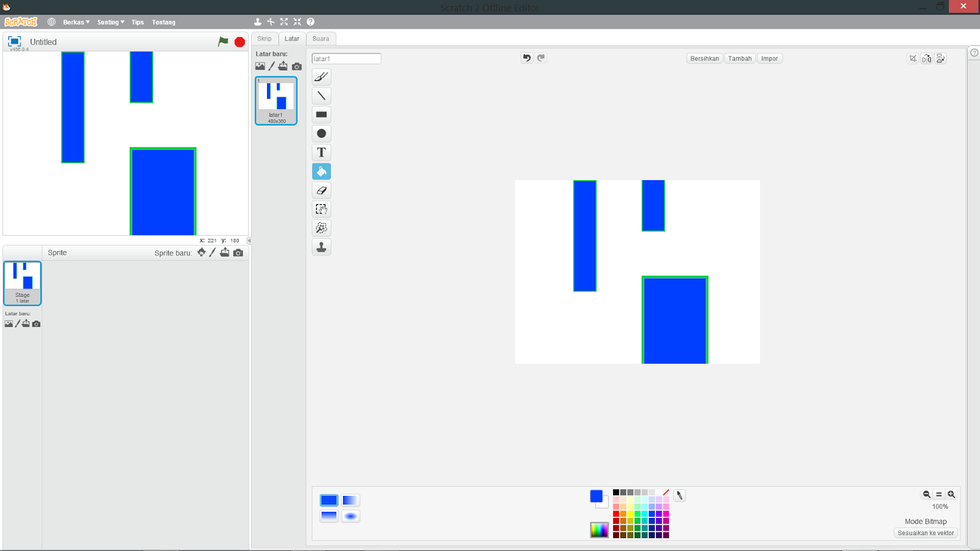Select the radial gradient fill style
Image resolution: width=980 pixels, height=551 pixels.
click(350, 516)
